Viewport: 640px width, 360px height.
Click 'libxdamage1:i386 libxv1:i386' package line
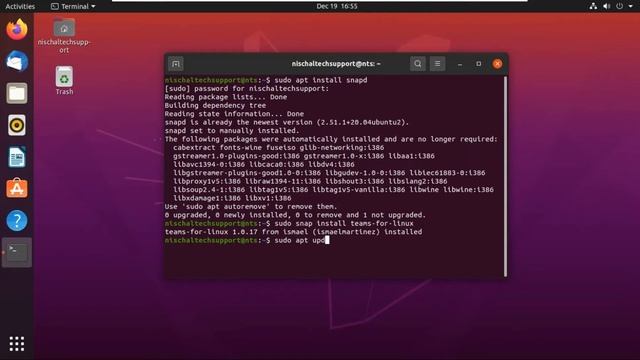pos(232,198)
